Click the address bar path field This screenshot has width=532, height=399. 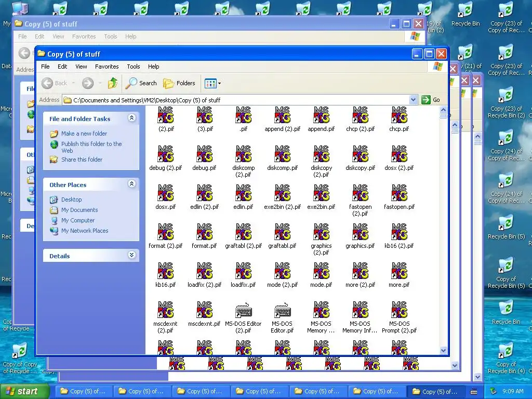(x=236, y=100)
